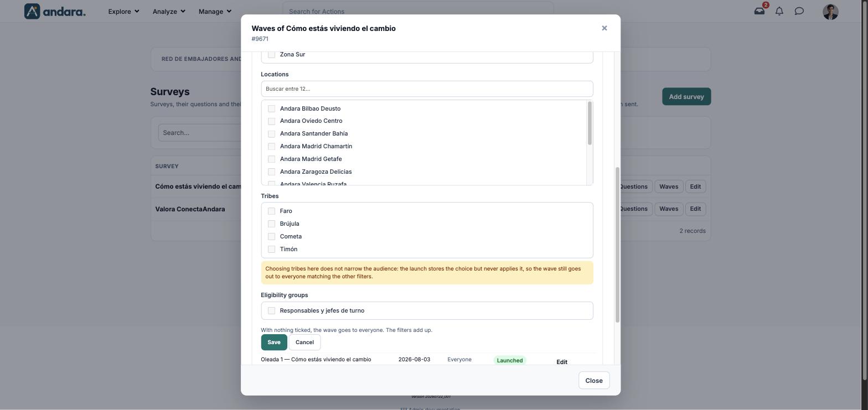Tick the Andara Bilbao Deusto checkbox

[271, 108]
